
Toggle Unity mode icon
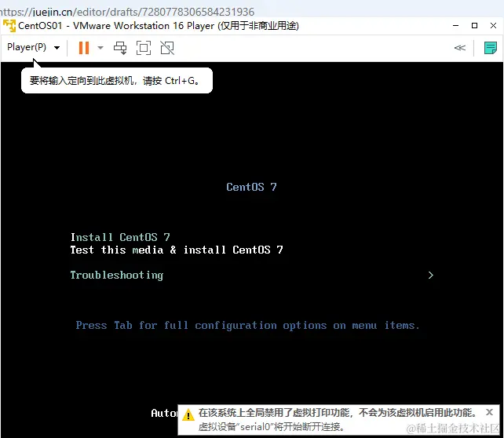point(167,48)
